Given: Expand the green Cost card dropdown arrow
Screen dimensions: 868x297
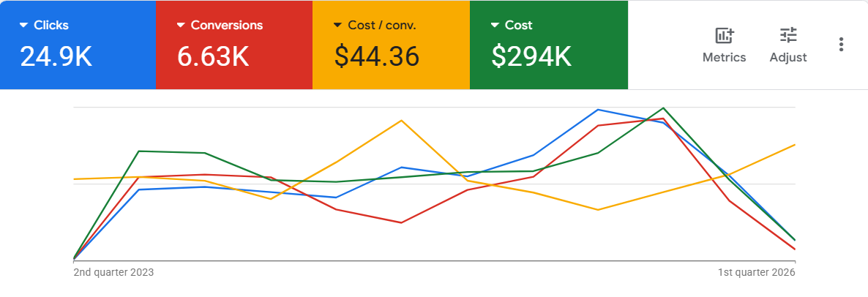Looking at the screenshot, I should [x=495, y=25].
